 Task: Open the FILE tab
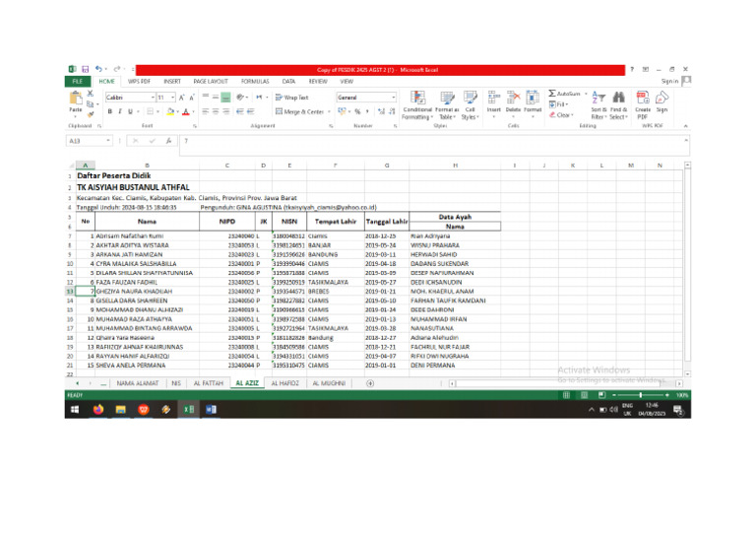pyautogui.click(x=77, y=82)
